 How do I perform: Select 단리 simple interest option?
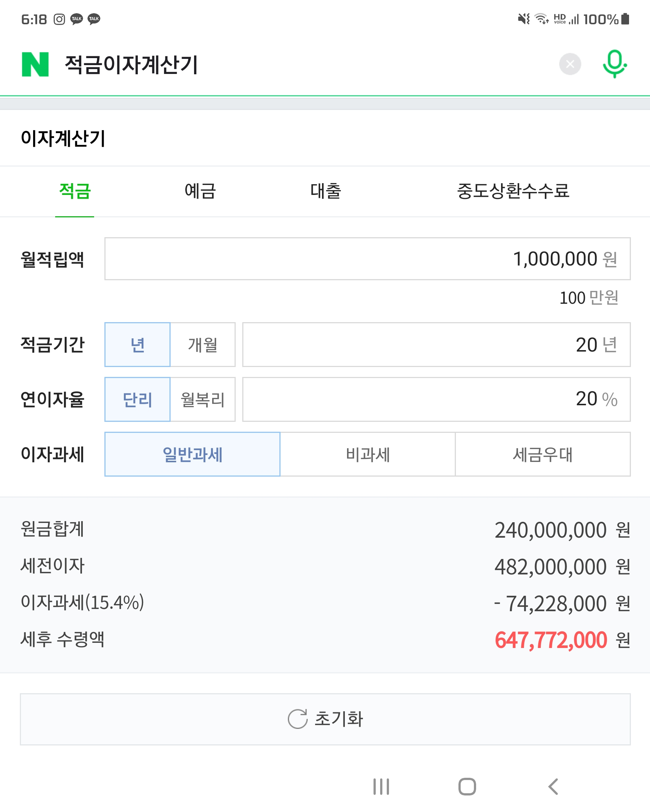click(137, 399)
